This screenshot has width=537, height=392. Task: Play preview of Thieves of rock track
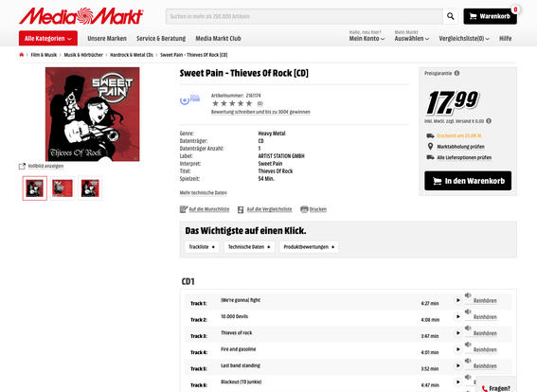coord(457,333)
